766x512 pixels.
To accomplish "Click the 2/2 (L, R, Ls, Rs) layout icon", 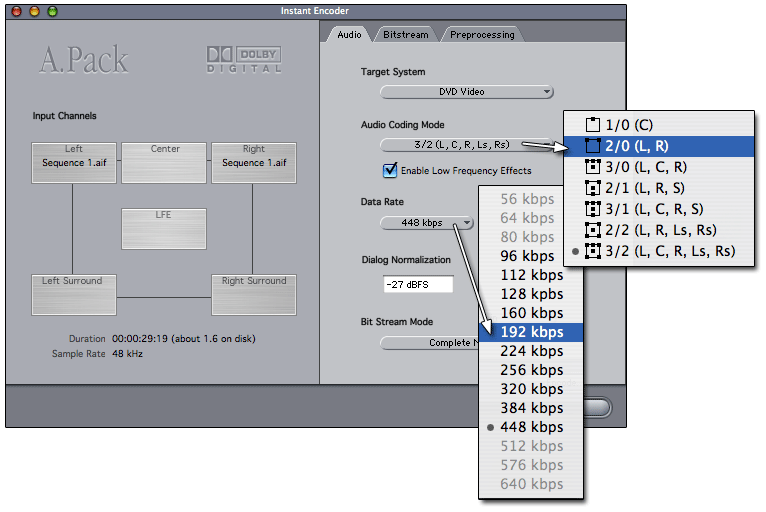I will tap(593, 230).
